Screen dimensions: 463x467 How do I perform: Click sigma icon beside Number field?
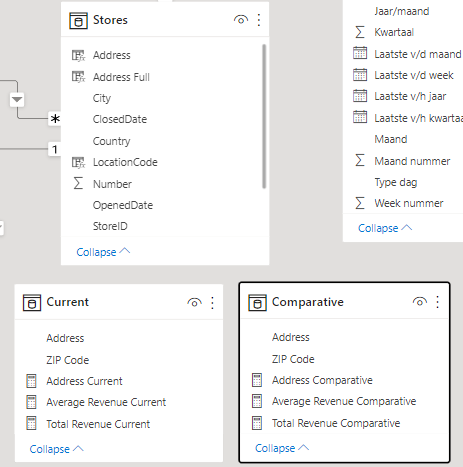(x=78, y=183)
